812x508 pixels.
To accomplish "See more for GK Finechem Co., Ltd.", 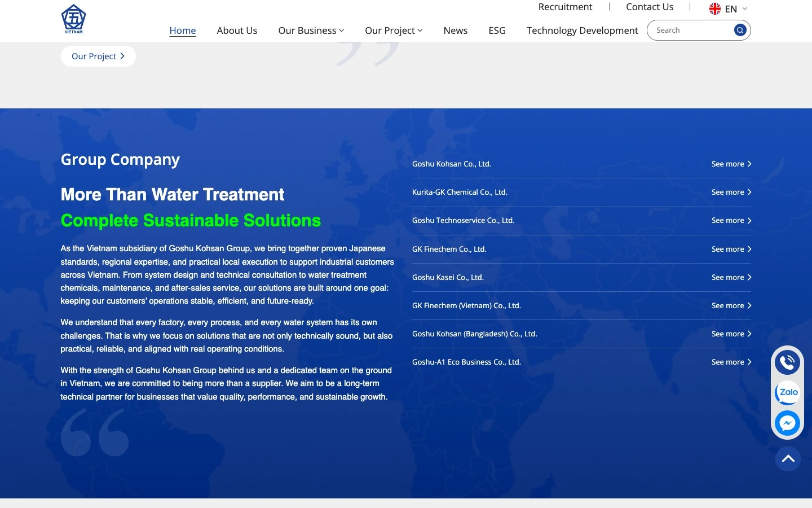I will click(731, 249).
